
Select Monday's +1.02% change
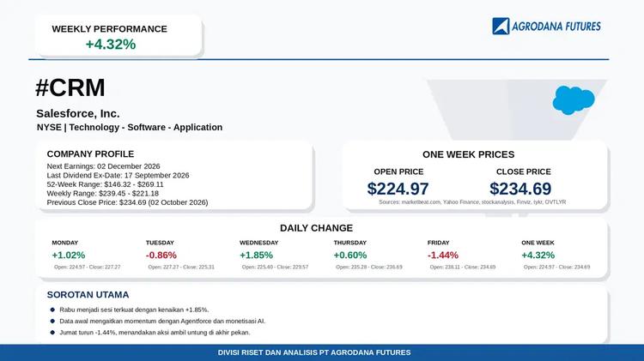68,256
